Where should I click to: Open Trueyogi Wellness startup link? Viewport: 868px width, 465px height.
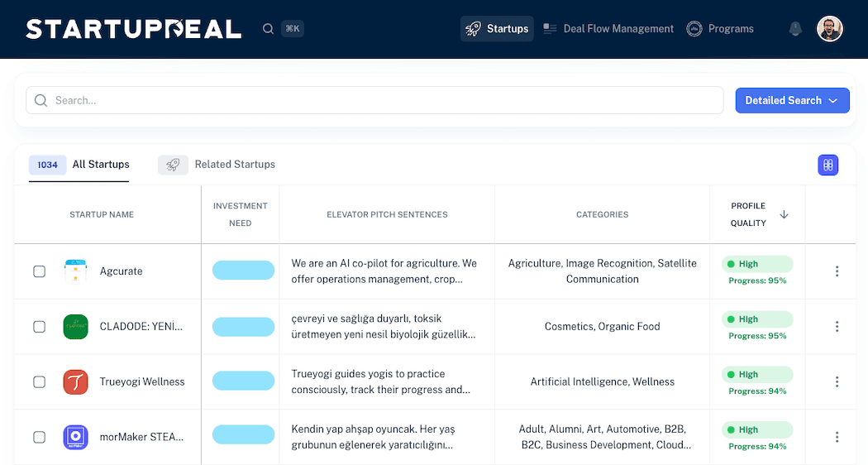pyautogui.click(x=142, y=382)
